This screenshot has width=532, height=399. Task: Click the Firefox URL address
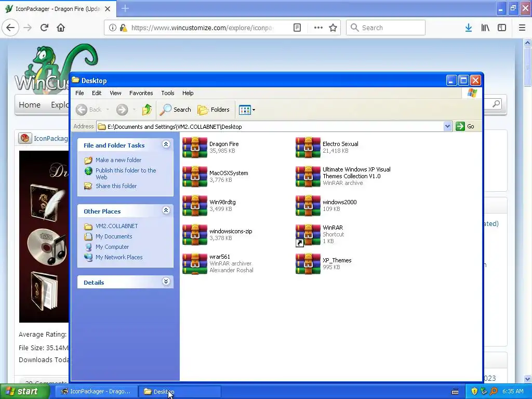pos(202,28)
